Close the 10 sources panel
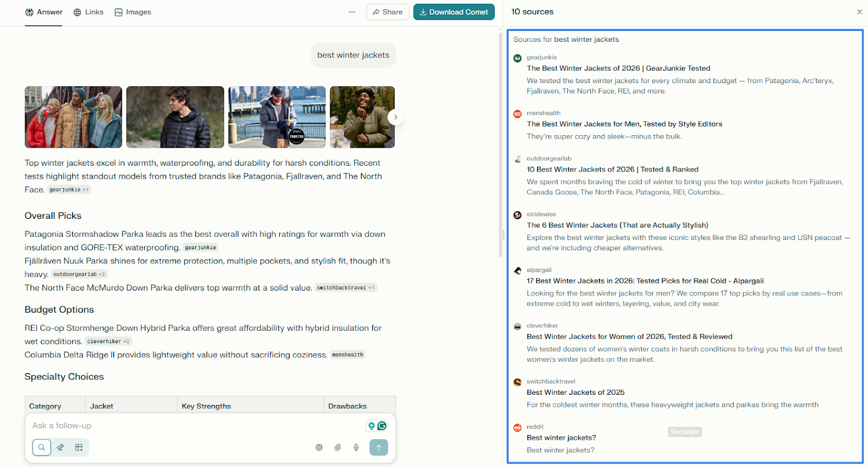The height and width of the screenshot is (467, 868). click(x=859, y=12)
